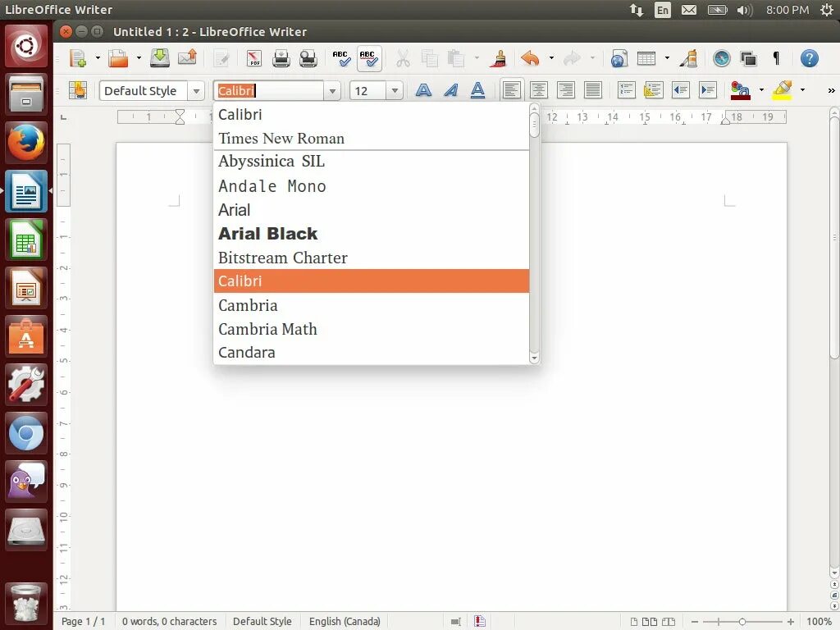The height and width of the screenshot is (630, 840).
Task: Choose Times New Roman font
Action: (x=372, y=138)
